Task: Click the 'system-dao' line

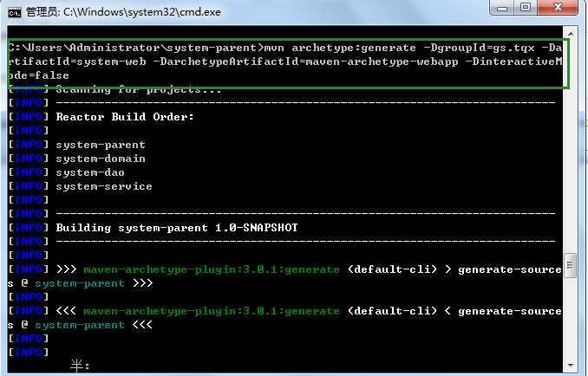Action: coord(90,172)
